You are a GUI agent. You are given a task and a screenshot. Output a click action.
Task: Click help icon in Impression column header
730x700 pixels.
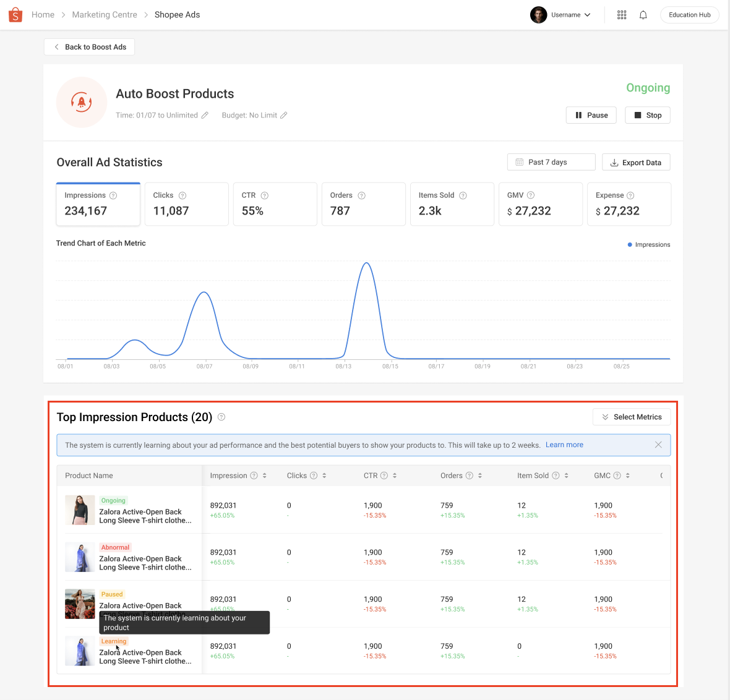point(254,476)
